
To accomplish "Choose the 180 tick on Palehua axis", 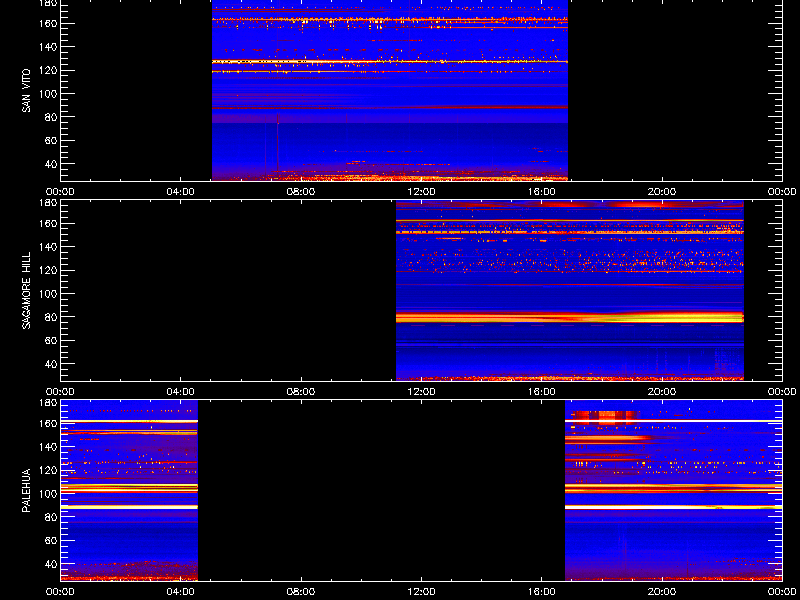I will [x=49, y=403].
